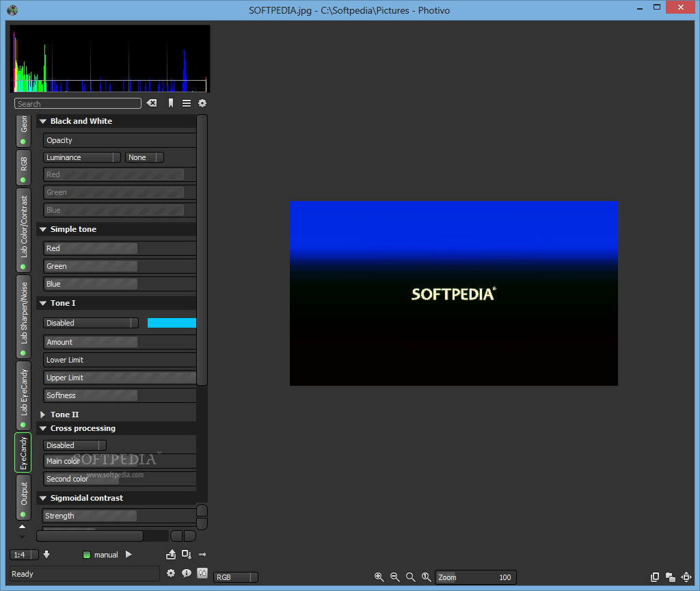Toggle full screen arrows icon
The width and height of the screenshot is (700, 591).
pos(686,577)
